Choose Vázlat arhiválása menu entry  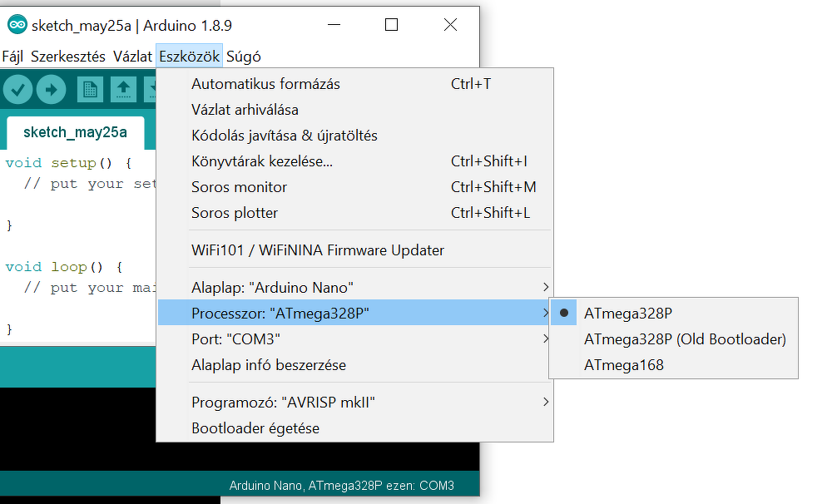(x=355, y=109)
